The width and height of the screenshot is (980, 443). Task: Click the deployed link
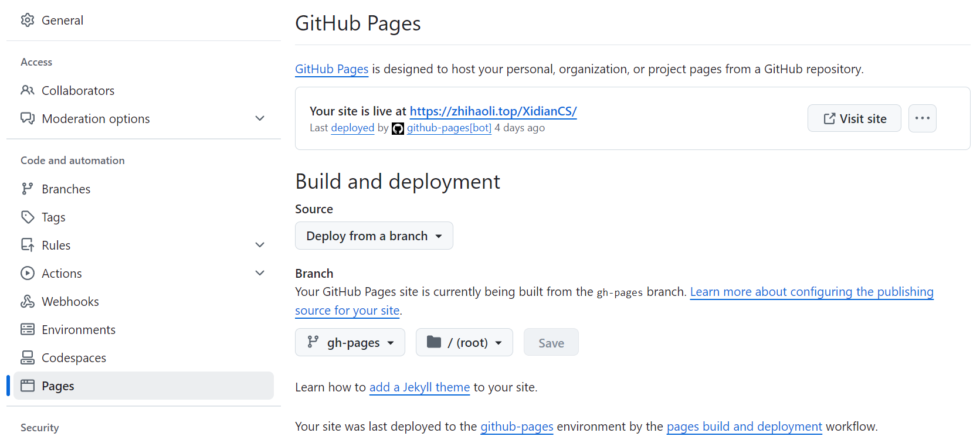click(352, 128)
